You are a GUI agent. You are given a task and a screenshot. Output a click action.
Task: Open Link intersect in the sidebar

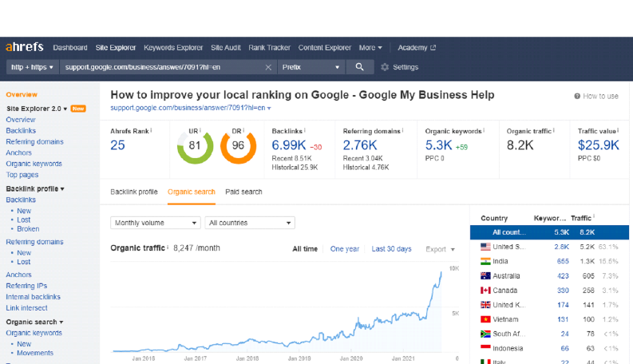(x=26, y=308)
